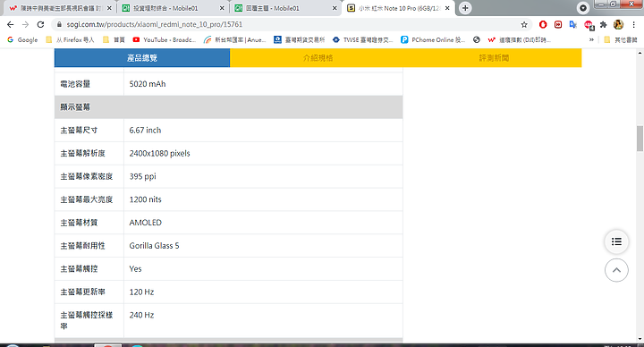Open the Firefox import bookmark folder

(71, 40)
